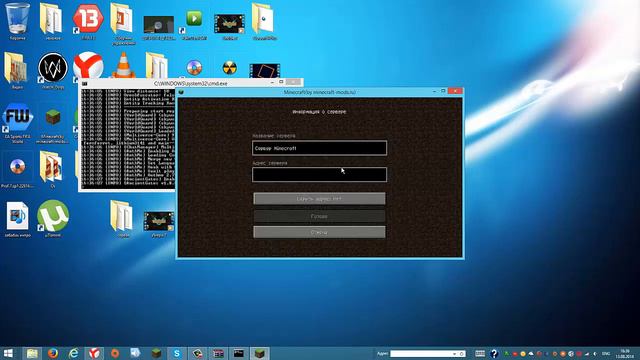Launch the Yandex browser desktop shortcut
This screenshot has width=640, height=360.
(x=88, y=65)
